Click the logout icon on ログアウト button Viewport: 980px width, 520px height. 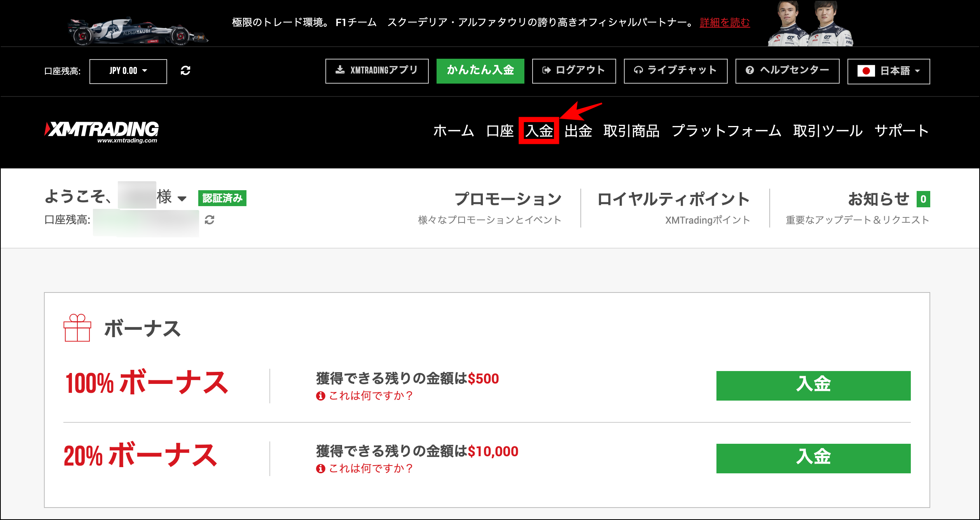546,70
